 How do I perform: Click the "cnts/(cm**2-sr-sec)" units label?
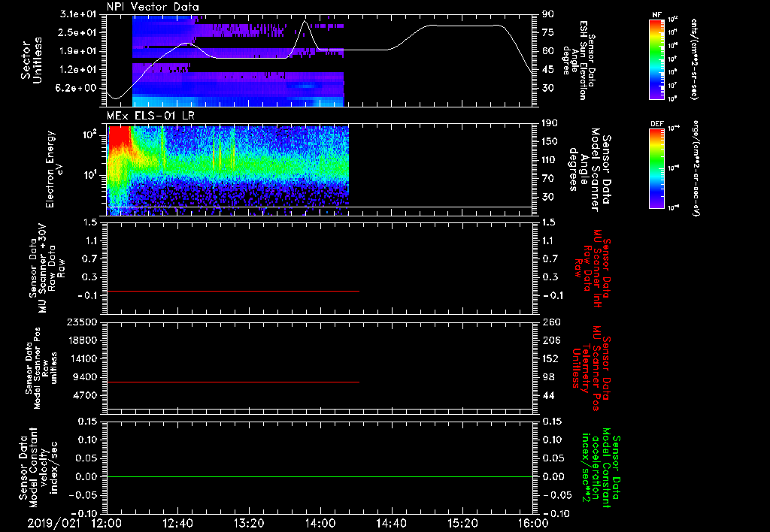694,59
